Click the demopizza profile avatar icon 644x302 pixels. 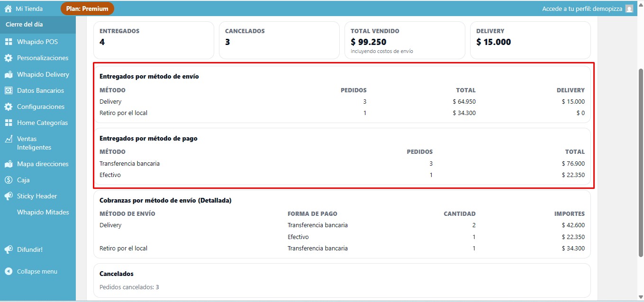pos(629,9)
